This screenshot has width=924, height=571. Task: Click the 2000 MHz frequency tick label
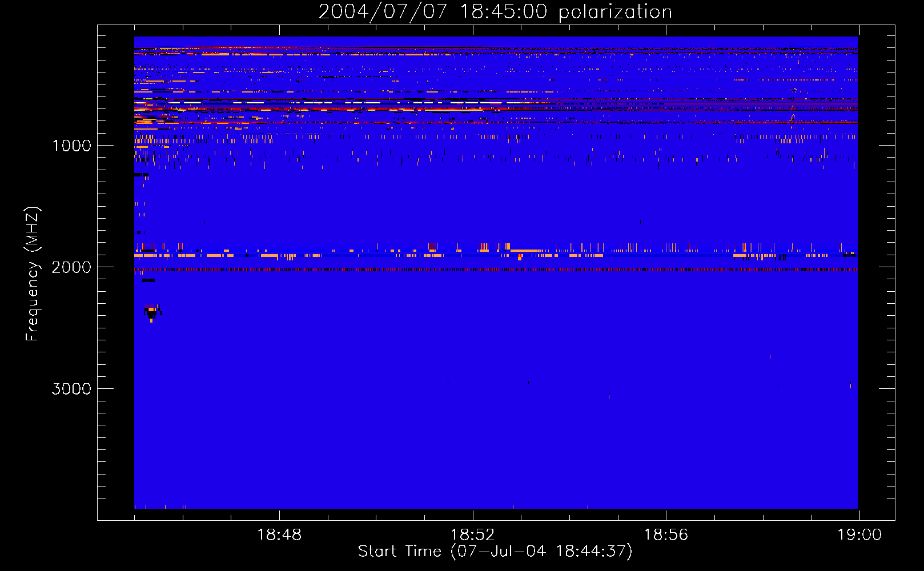click(72, 267)
